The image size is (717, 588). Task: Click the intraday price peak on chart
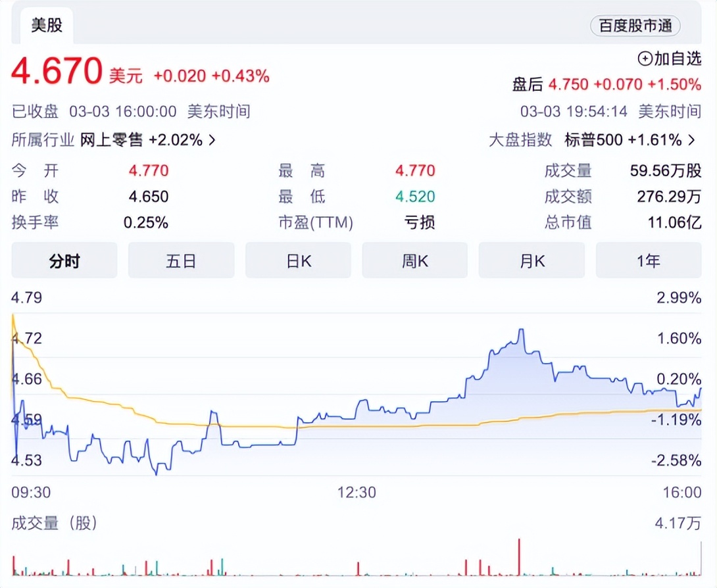coord(521,330)
